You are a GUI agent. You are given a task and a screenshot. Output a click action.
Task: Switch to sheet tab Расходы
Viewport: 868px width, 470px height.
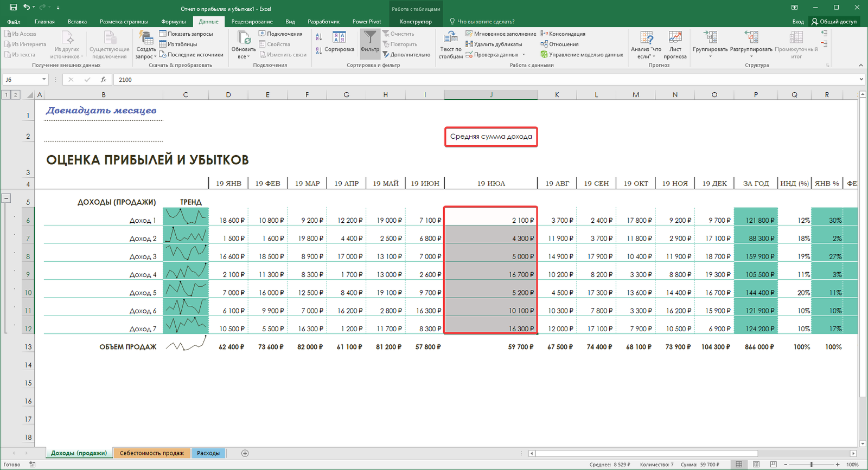coord(208,453)
